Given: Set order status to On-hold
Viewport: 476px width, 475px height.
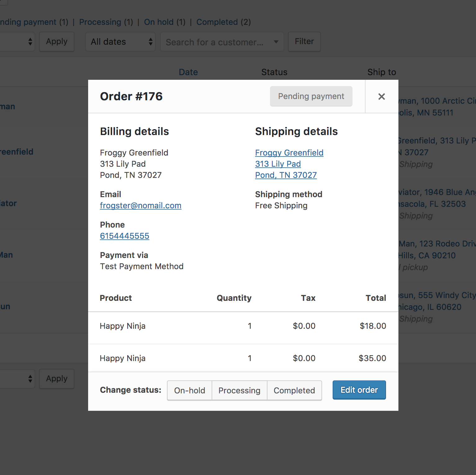Looking at the screenshot, I should [189, 390].
